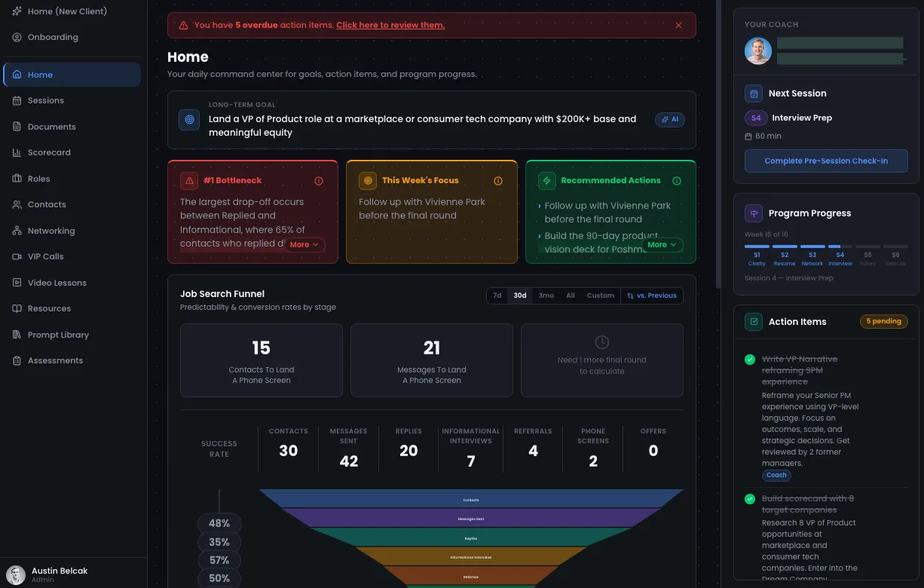
Task: Select the Home house icon in sidebar
Action: pos(17,75)
